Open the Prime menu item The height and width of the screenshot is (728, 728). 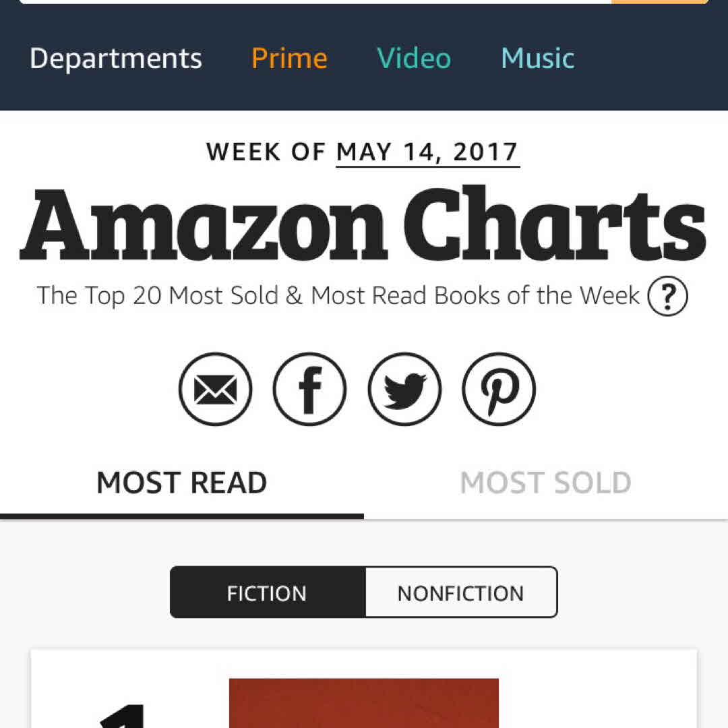289,59
